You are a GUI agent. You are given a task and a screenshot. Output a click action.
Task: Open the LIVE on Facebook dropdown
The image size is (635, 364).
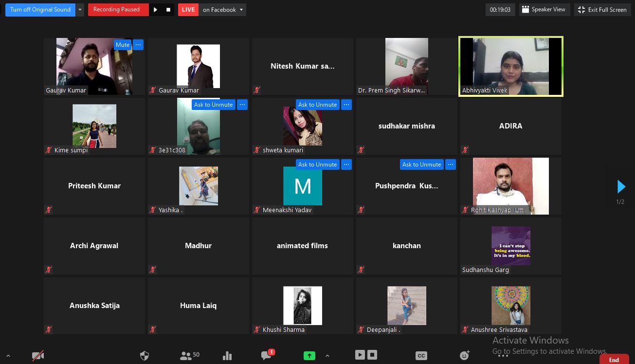[x=222, y=10]
